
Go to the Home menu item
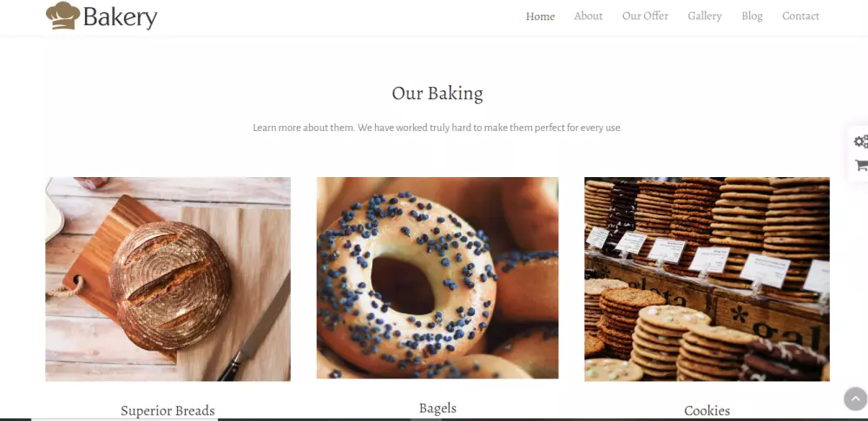pos(540,16)
